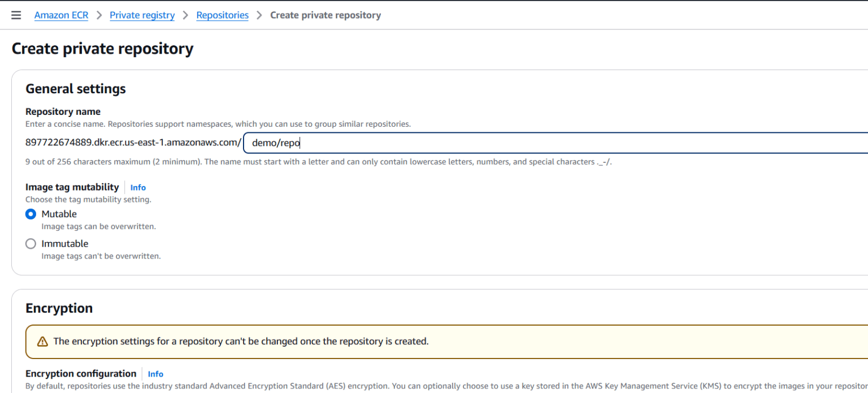This screenshot has height=393, width=868.
Task: Click the Encryption section heading
Action: 59,308
